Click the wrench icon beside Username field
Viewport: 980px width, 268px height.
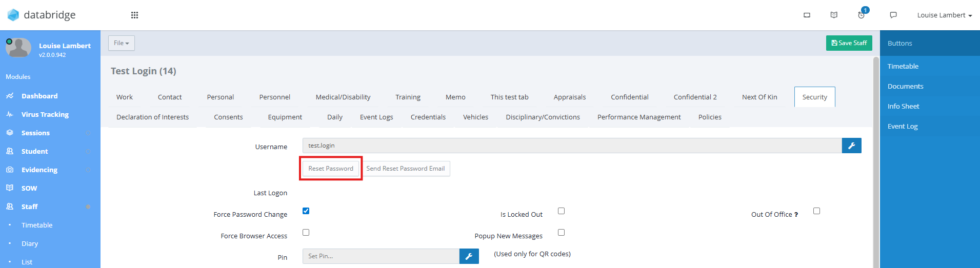coord(852,146)
